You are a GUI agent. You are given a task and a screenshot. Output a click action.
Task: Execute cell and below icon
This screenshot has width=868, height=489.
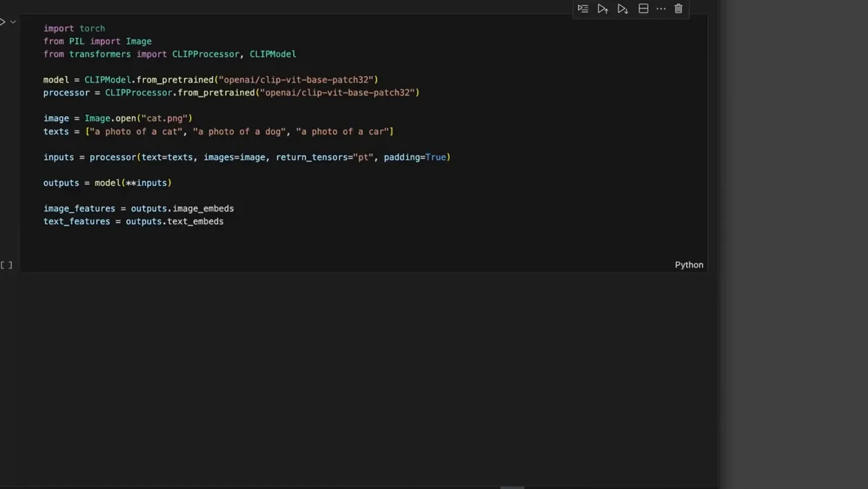click(623, 9)
